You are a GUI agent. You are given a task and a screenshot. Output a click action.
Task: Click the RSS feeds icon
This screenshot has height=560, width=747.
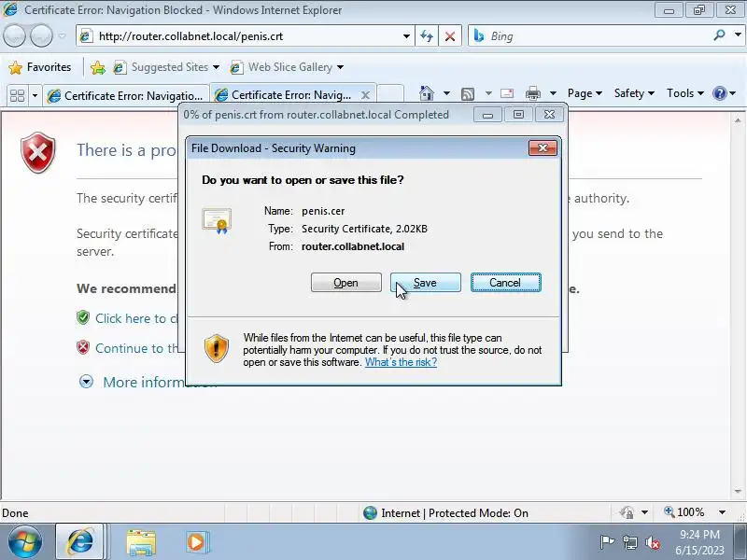[x=468, y=94]
